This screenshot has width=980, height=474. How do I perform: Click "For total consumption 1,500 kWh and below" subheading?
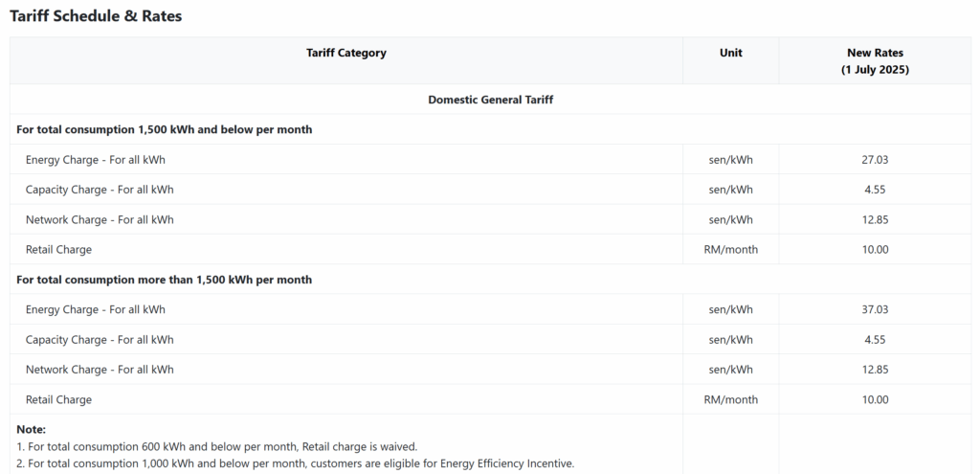pyautogui.click(x=164, y=129)
